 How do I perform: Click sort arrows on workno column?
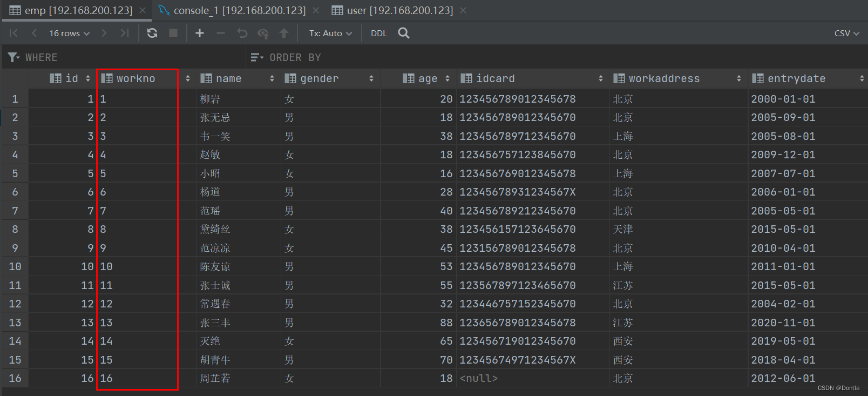click(x=188, y=78)
